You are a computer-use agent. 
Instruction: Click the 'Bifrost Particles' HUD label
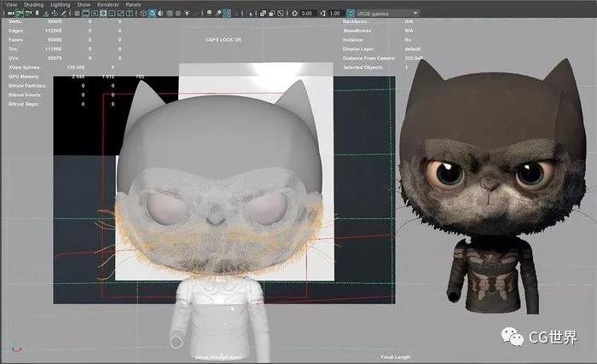click(x=27, y=85)
